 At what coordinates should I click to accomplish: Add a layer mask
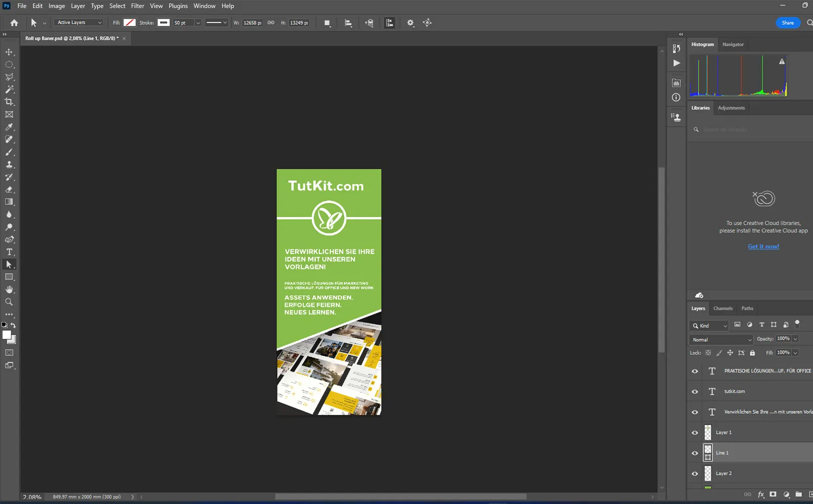(773, 495)
